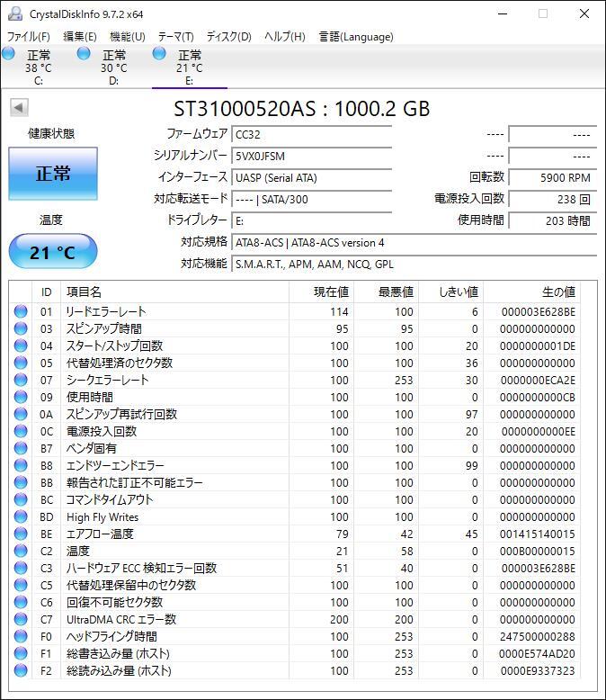Click the power-on count value 238 回
The width and height of the screenshot is (606, 700).
(552, 199)
